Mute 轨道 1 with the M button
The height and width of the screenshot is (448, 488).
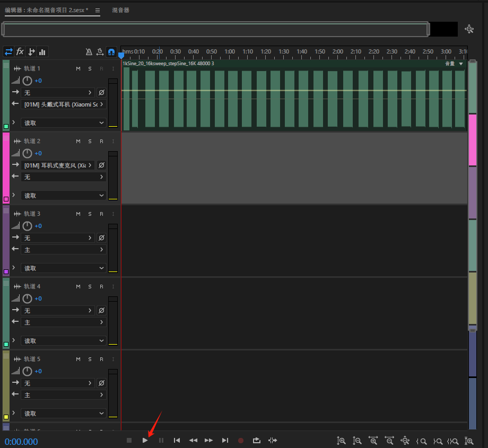[x=78, y=69]
